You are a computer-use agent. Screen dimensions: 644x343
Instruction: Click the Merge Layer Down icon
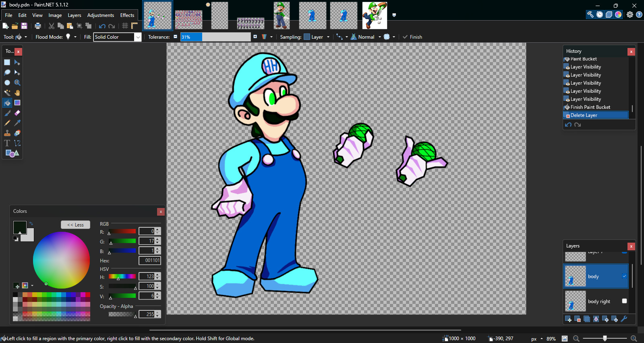(x=596, y=319)
